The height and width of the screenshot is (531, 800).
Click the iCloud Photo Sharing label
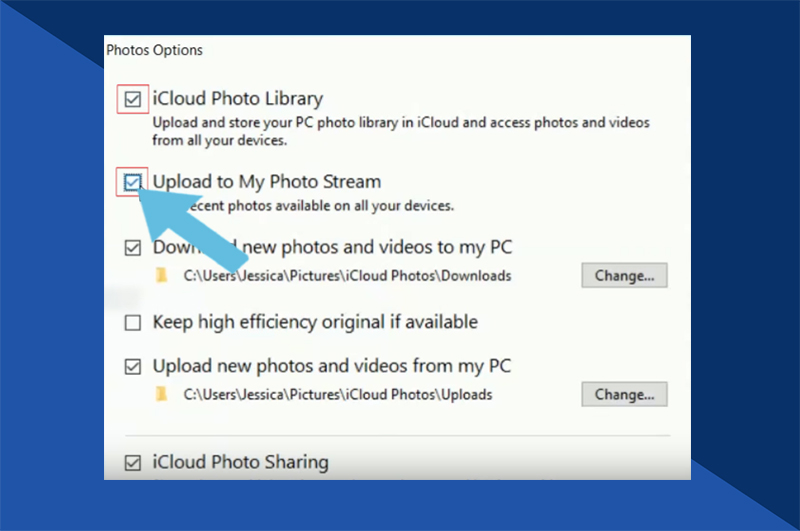(240, 462)
